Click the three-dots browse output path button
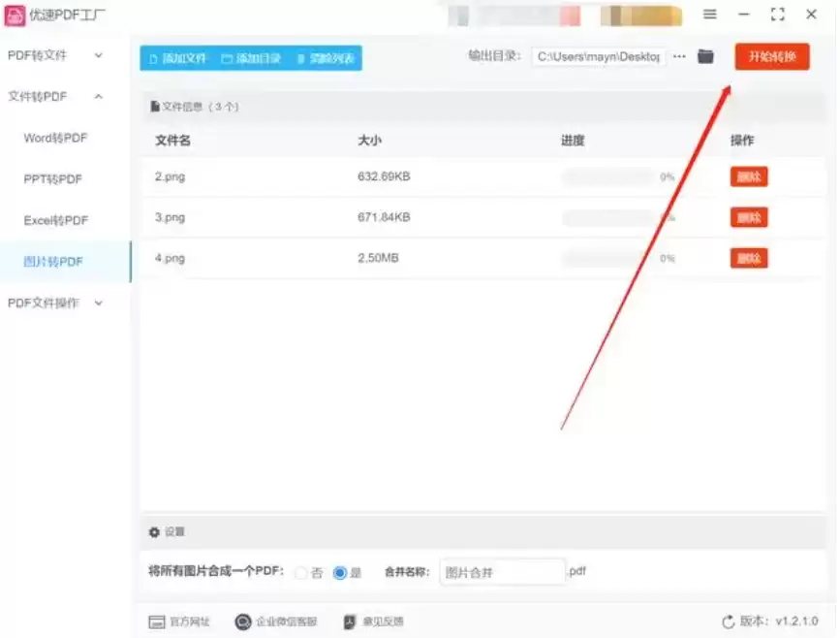840x638 pixels. (679, 57)
